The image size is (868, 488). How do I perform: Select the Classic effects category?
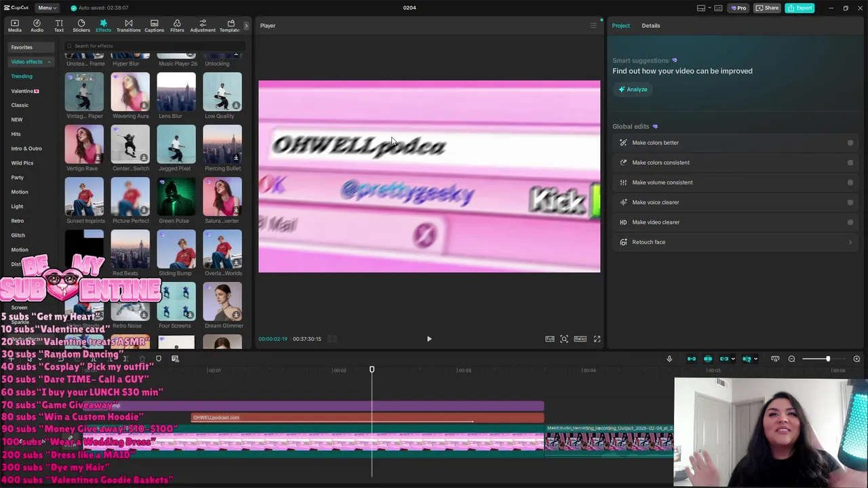coord(20,105)
